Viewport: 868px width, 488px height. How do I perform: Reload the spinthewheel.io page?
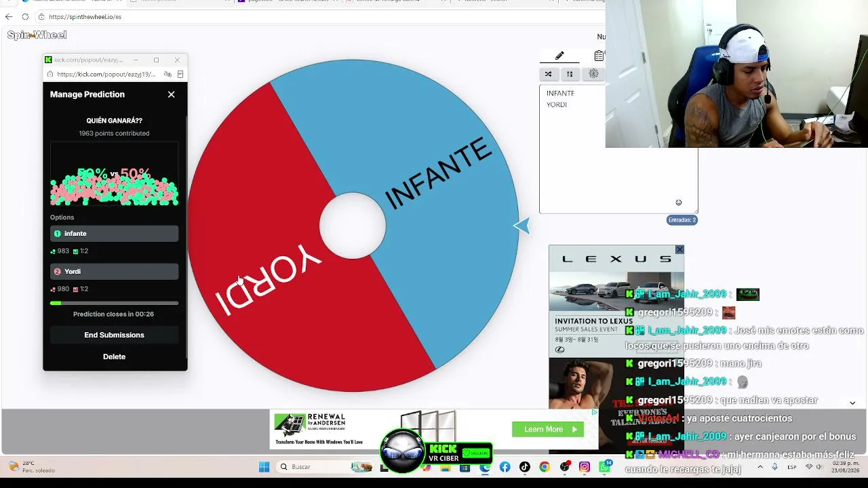coord(25,16)
